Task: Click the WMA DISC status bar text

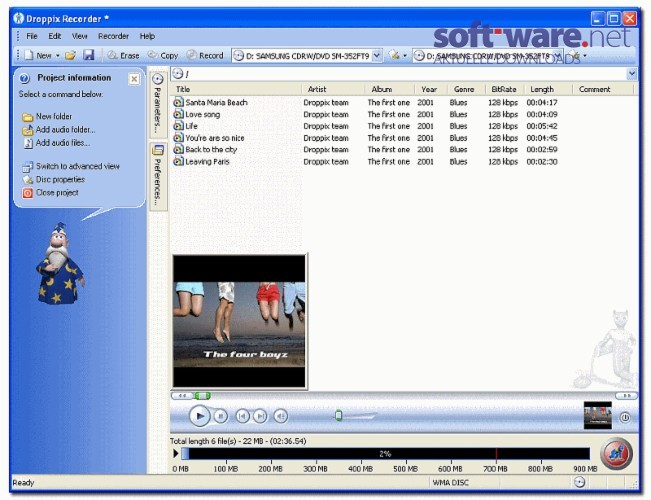Action: pyautogui.click(x=450, y=483)
